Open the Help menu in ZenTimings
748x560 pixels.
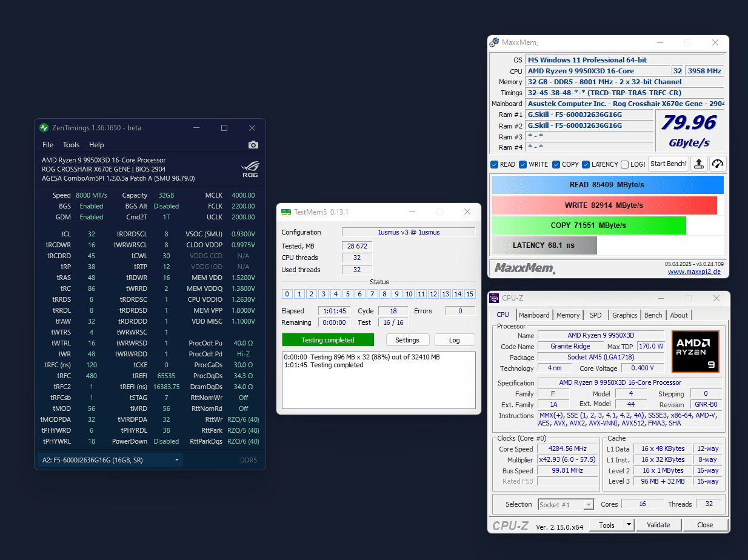click(96, 145)
